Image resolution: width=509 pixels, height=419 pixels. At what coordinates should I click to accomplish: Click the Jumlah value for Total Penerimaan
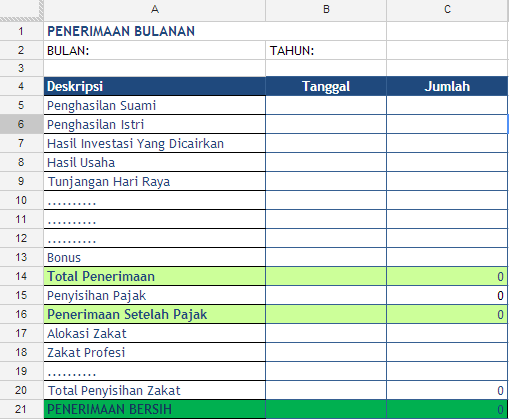(447, 276)
